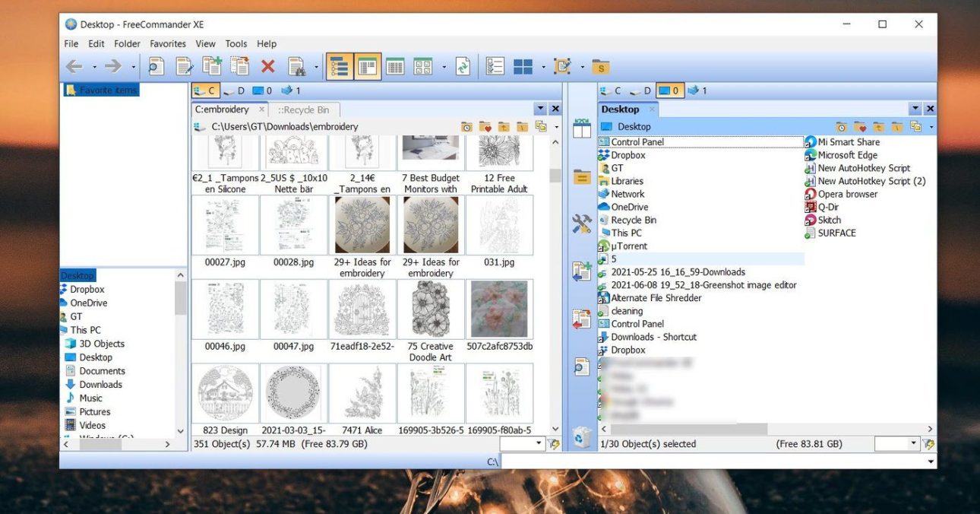Select the Downloads folder in the tree

pos(100,385)
